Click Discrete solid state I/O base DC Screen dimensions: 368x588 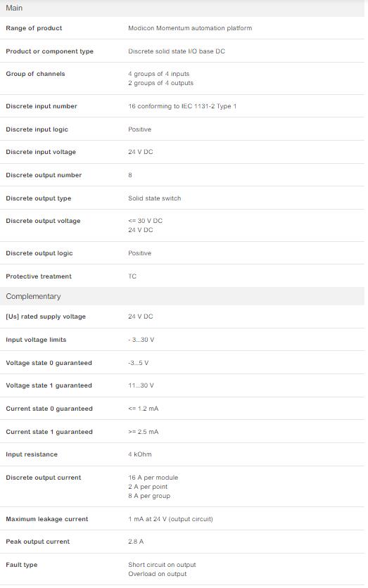(177, 51)
